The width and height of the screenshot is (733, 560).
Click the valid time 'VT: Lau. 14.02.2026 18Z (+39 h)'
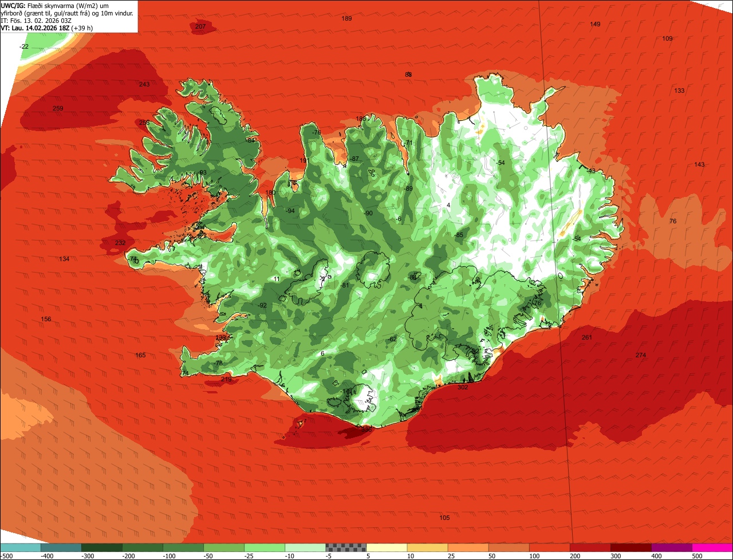pos(46,27)
